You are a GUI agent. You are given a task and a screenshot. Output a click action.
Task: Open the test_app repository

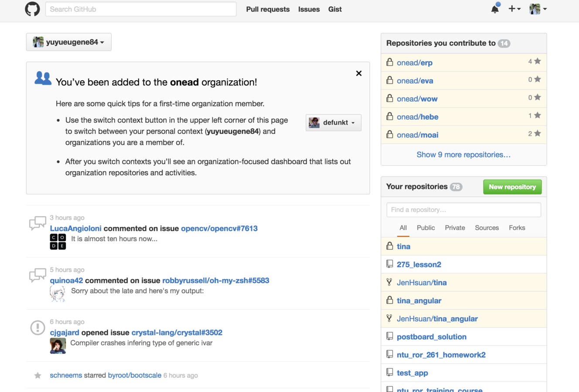(412, 373)
